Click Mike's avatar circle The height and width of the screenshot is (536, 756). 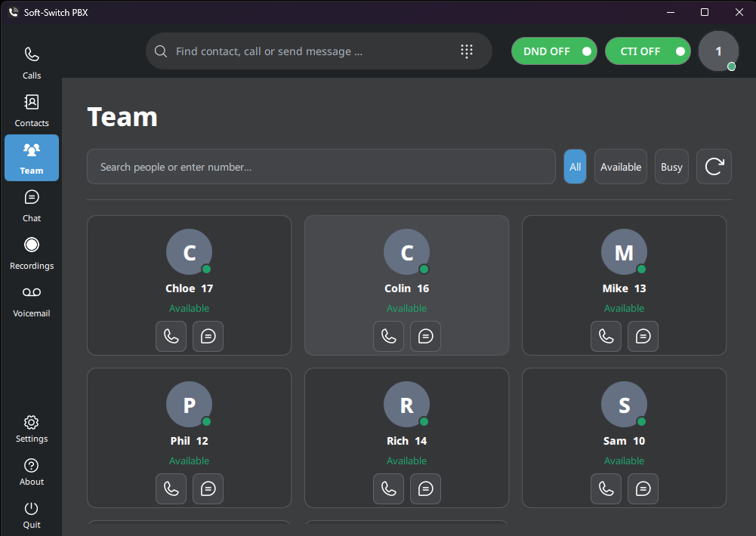(624, 252)
